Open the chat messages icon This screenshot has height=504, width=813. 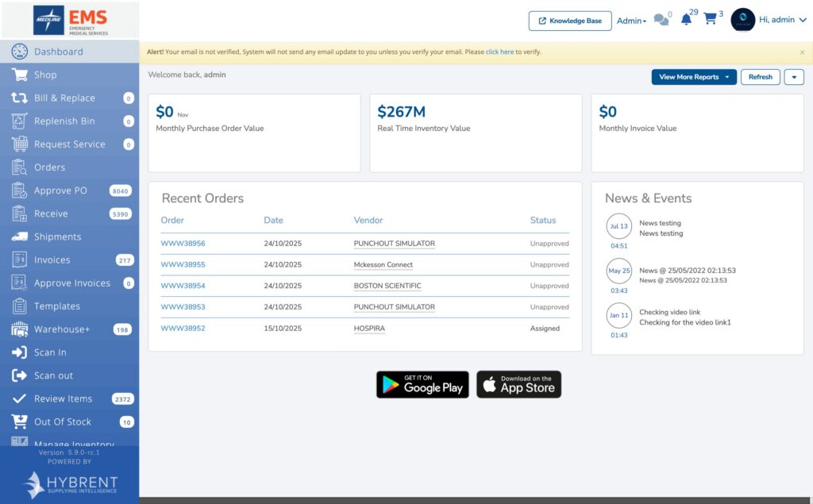(x=661, y=20)
